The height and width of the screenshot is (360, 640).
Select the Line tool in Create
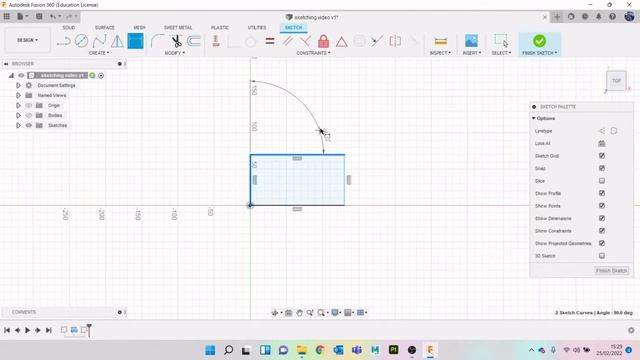(x=64, y=41)
